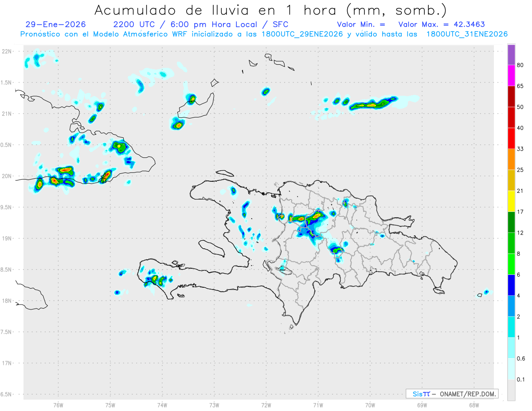Click the longitude axis label '75W'
532x411 pixels.
point(110,405)
